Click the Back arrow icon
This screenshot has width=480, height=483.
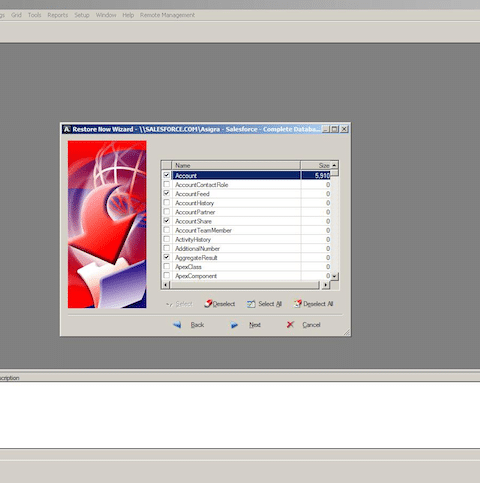[x=177, y=325]
